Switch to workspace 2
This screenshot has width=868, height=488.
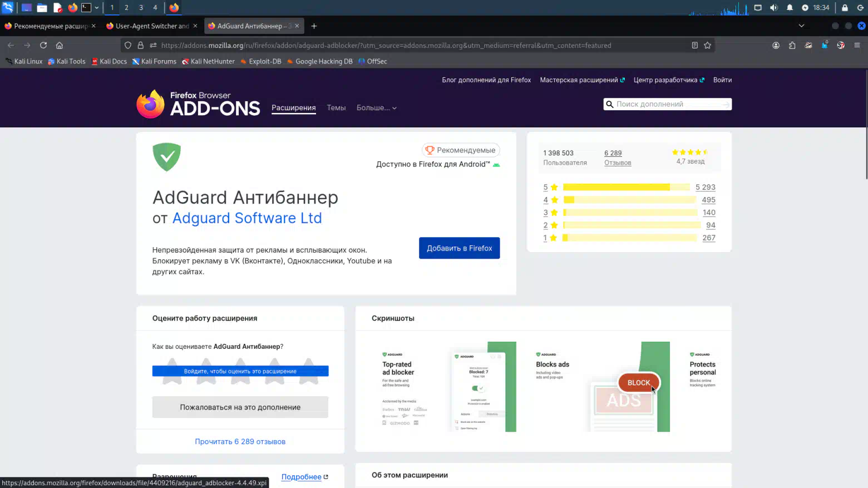coord(126,7)
